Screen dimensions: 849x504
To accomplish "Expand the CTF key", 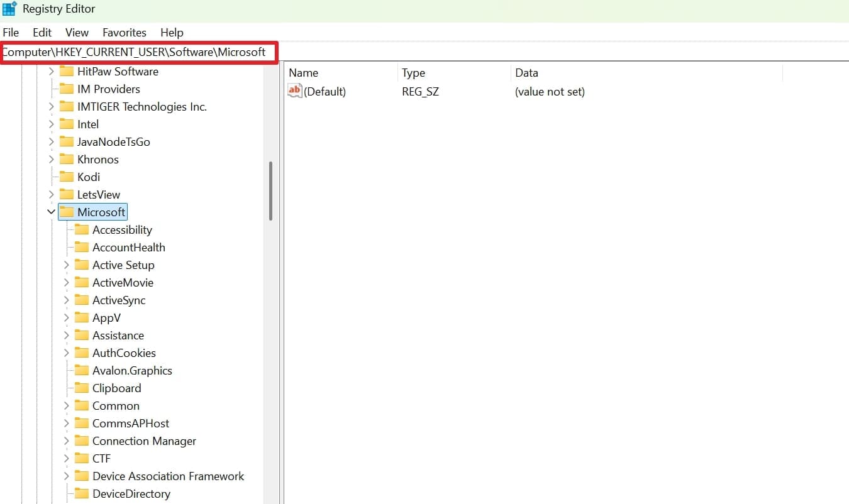I will [67, 458].
